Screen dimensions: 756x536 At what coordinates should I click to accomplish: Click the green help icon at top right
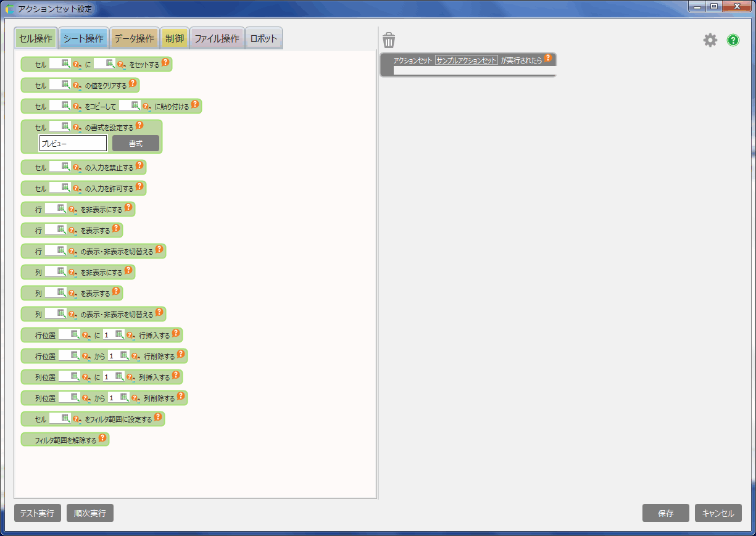click(733, 41)
